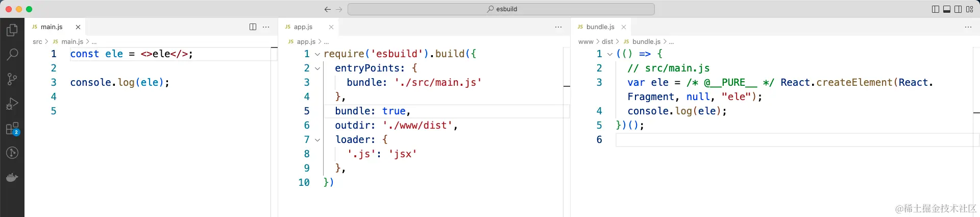
Task: Go back using the navigation arrow
Action: (328, 9)
